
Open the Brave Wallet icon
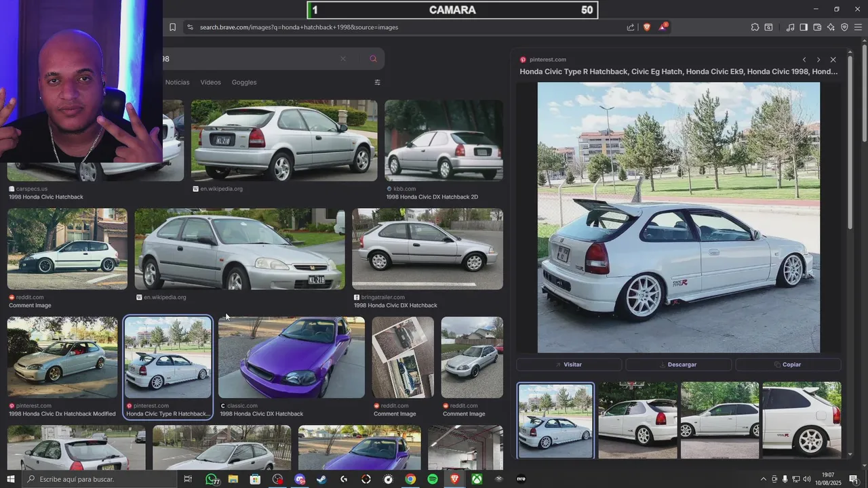coord(817,27)
